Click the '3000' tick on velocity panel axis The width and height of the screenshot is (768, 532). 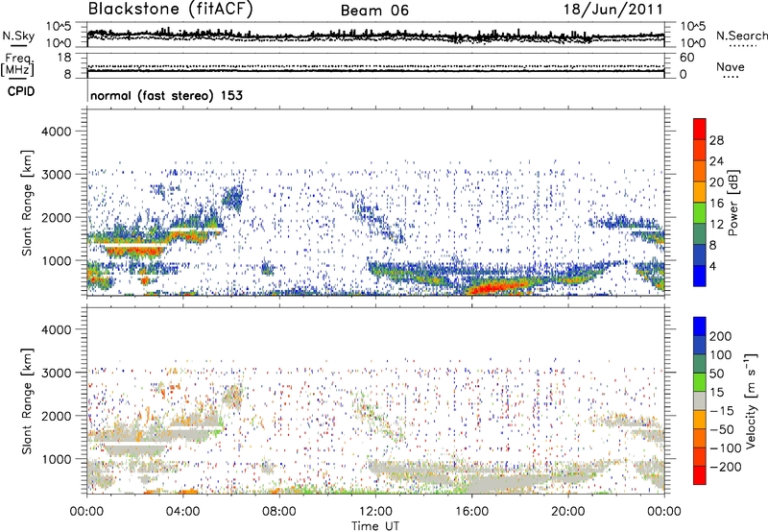tap(57, 373)
